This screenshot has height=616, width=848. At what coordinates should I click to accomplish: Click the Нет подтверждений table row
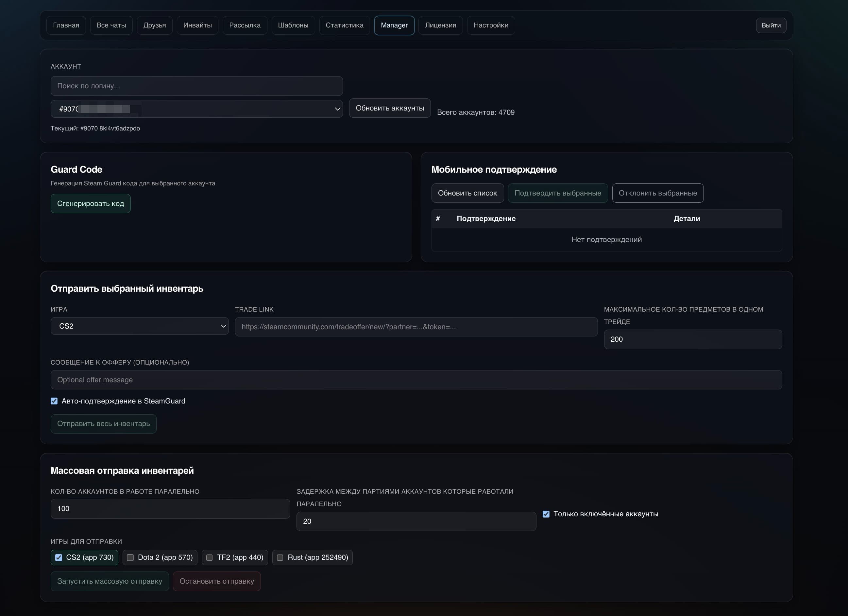(x=606, y=239)
